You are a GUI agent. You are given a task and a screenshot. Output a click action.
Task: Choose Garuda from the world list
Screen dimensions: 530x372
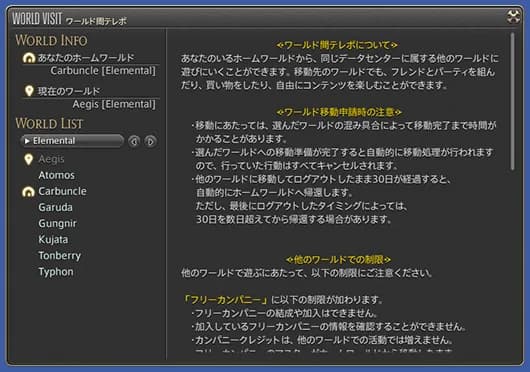click(x=55, y=207)
